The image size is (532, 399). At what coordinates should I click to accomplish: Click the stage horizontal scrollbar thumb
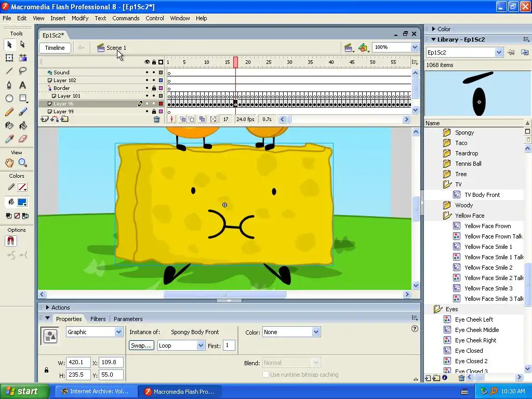click(x=224, y=294)
